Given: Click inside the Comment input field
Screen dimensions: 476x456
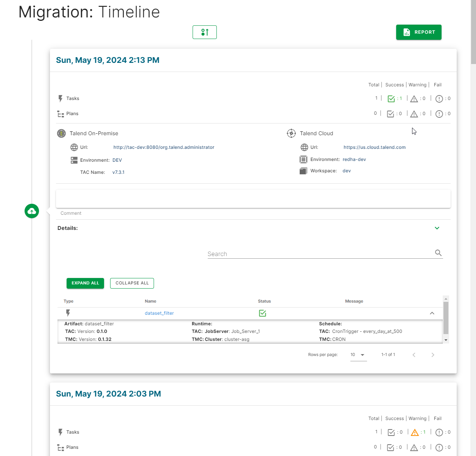Looking at the screenshot, I should pyautogui.click(x=253, y=198).
